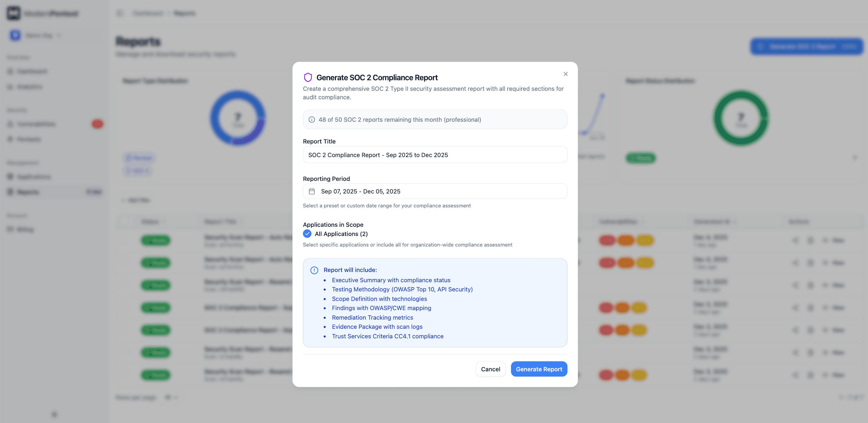868x423 pixels.
Task: Click the purple shield icon in dialog header
Action: tap(308, 78)
